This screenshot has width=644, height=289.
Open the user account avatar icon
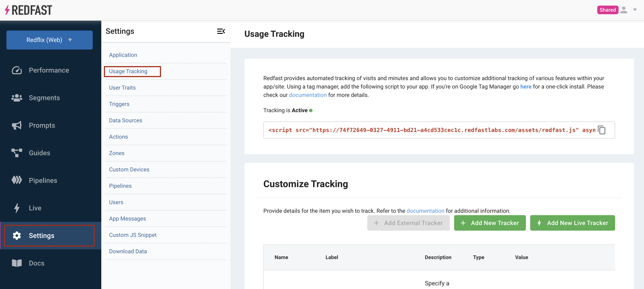[624, 10]
